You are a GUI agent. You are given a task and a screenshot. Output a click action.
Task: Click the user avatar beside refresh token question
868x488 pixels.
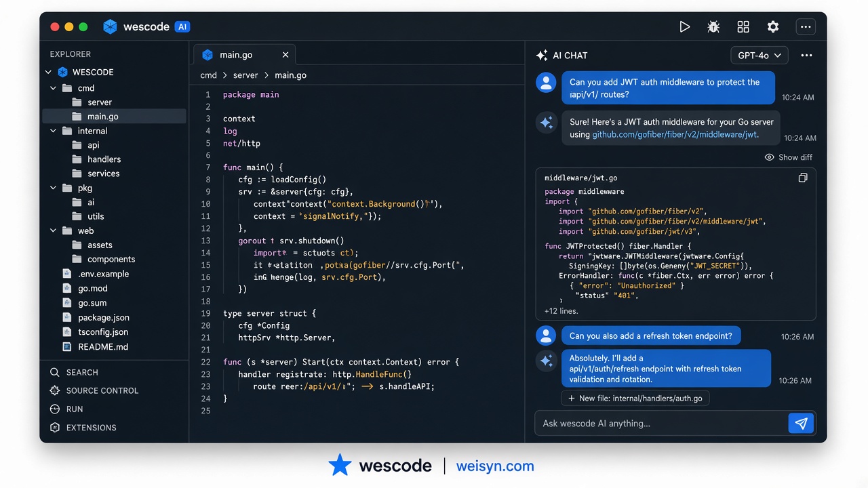click(x=546, y=335)
